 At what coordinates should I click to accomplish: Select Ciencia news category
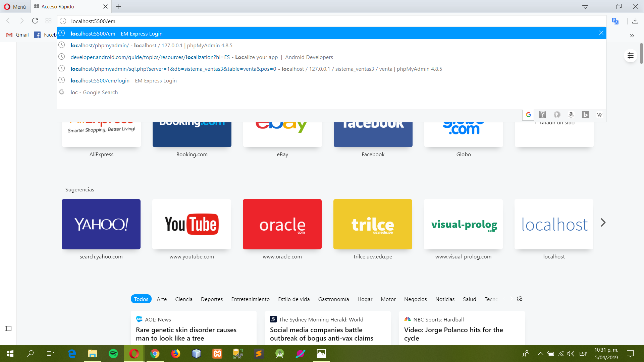click(184, 299)
